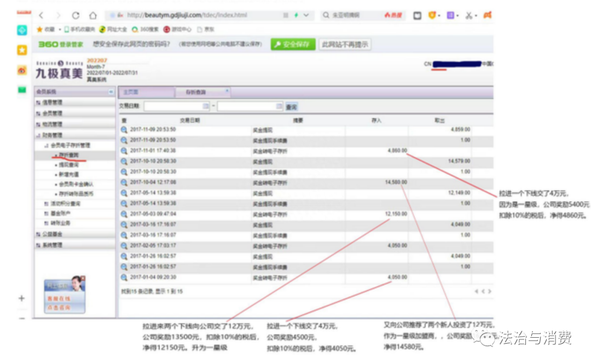Open the 网址大全 bookmark
The width and height of the screenshot is (591, 364).
click(113, 30)
